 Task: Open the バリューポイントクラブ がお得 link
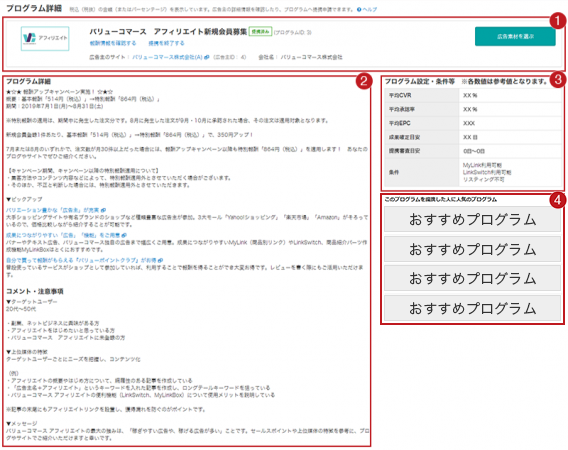point(82,260)
